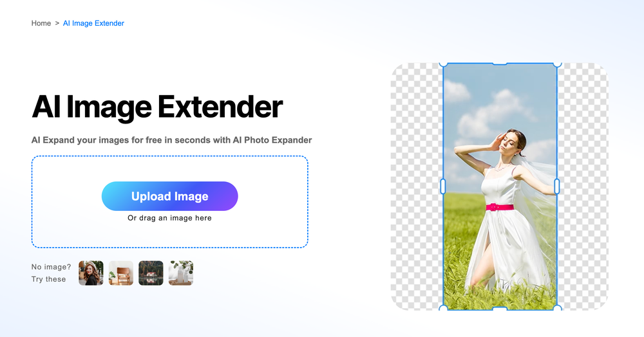The height and width of the screenshot is (337, 644).
Task: Select the smiling woman sample photo
Action: tap(91, 273)
